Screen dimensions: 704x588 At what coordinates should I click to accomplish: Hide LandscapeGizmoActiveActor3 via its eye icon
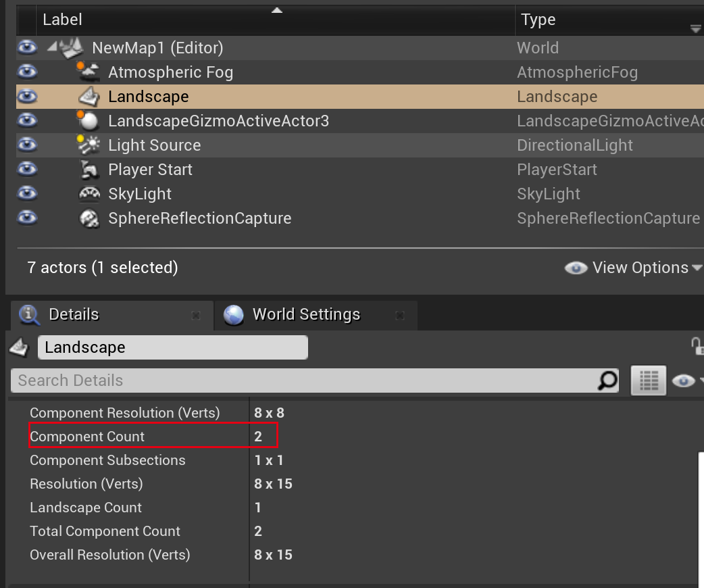tap(27, 120)
